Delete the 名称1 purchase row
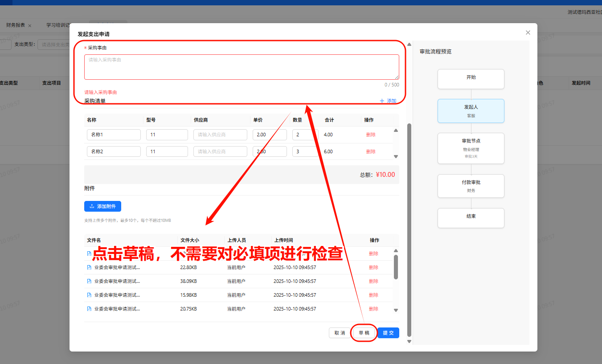The width and height of the screenshot is (602, 364). pyautogui.click(x=371, y=135)
